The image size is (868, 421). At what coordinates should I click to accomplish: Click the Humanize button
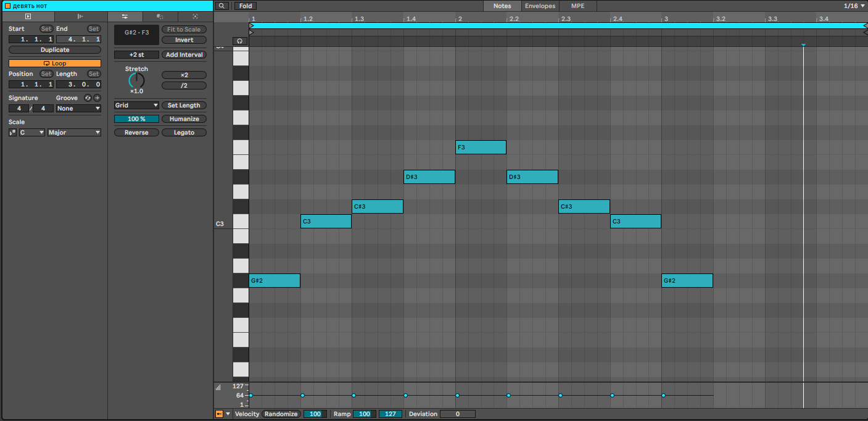click(x=184, y=119)
